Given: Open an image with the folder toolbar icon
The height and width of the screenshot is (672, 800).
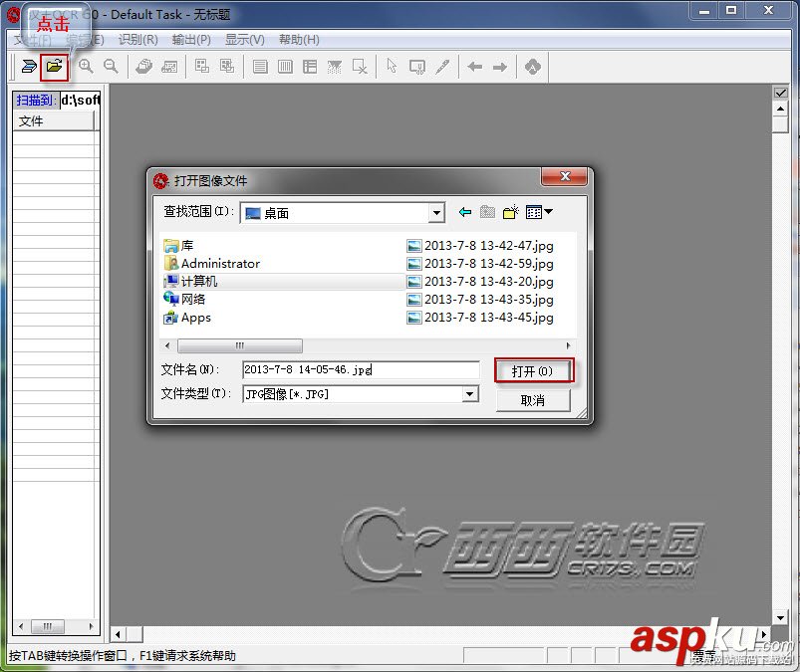Looking at the screenshot, I should [x=55, y=66].
